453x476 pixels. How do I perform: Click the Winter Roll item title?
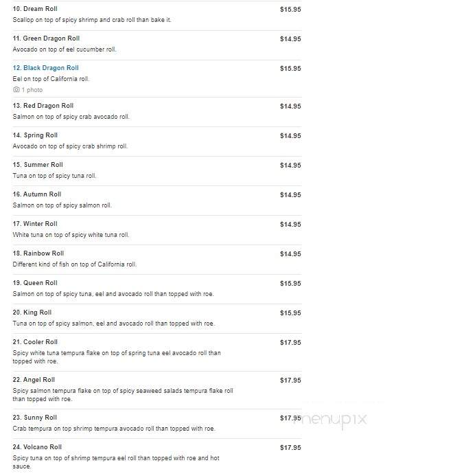click(x=35, y=224)
